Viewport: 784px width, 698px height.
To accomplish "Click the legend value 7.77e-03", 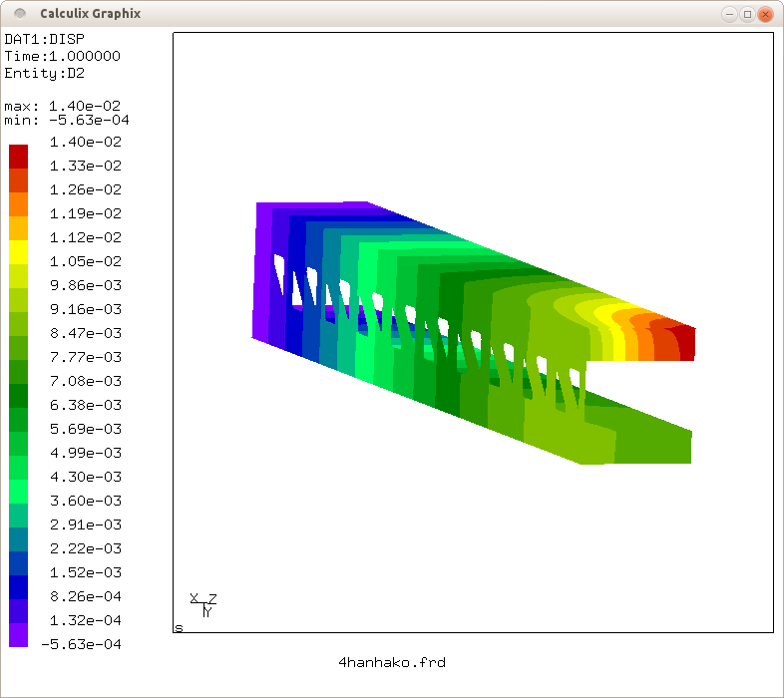I will coord(86,358).
